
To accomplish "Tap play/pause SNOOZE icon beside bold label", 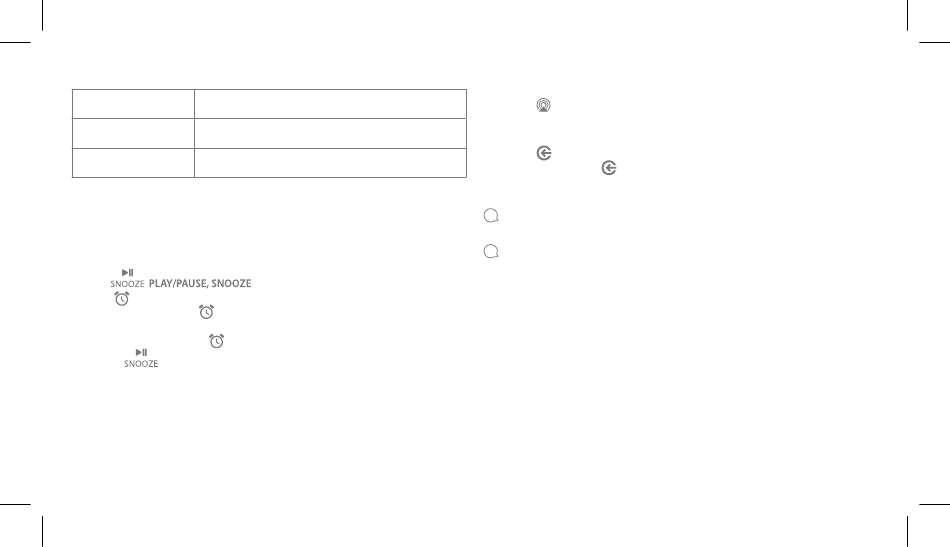I will tap(127, 278).
